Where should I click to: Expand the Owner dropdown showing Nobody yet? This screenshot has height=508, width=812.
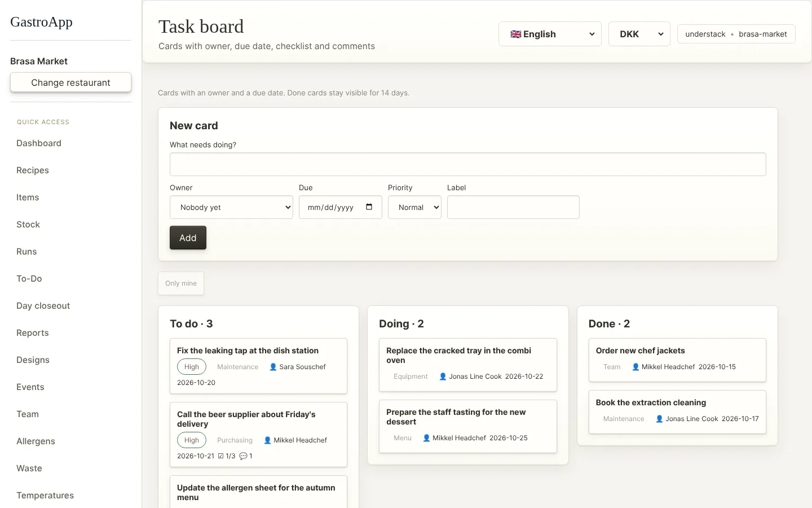pos(231,207)
